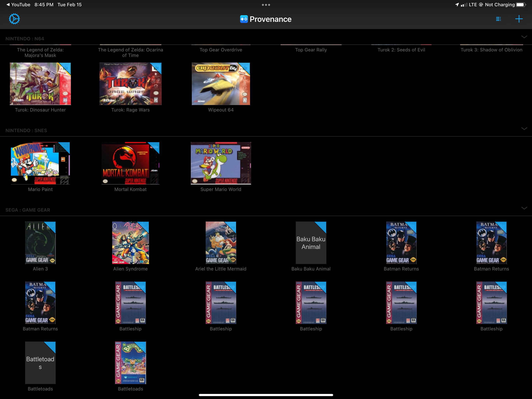Screen dimensions: 532x399
Task: Tap the plus icon to add games
Action: tap(519, 19)
